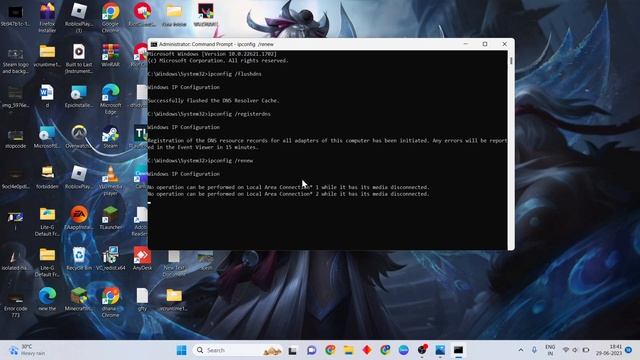
Task: Launch the Overwatch desktop shortcut
Action: (x=79, y=137)
